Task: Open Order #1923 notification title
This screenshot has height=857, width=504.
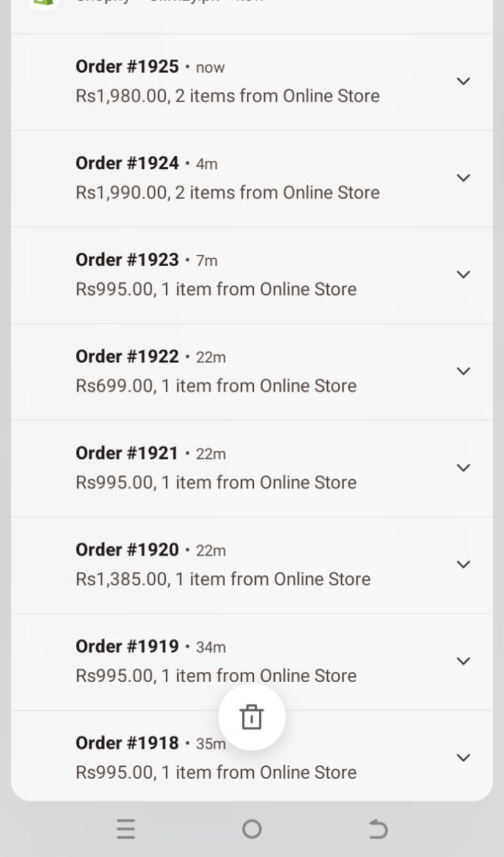Action: [x=127, y=259]
